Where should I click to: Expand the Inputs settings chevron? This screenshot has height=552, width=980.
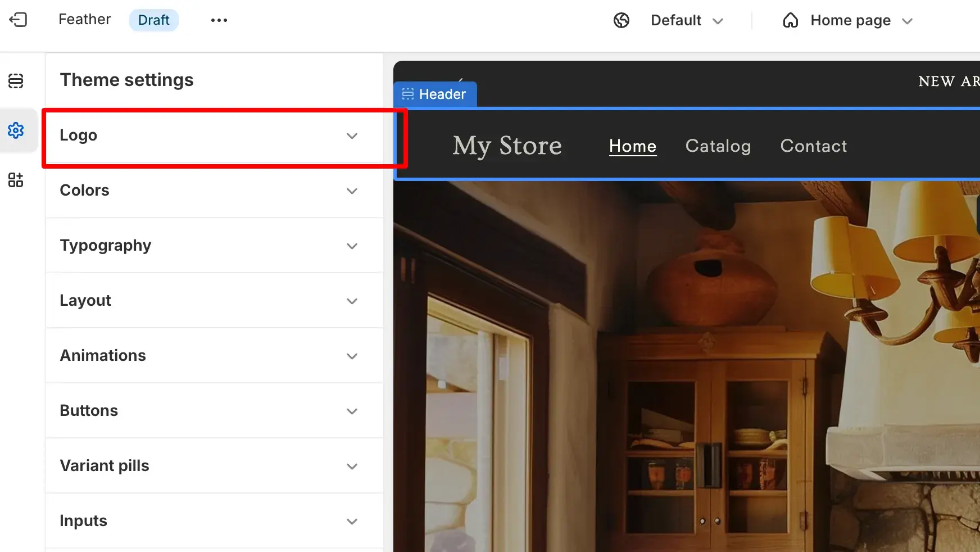[352, 521]
